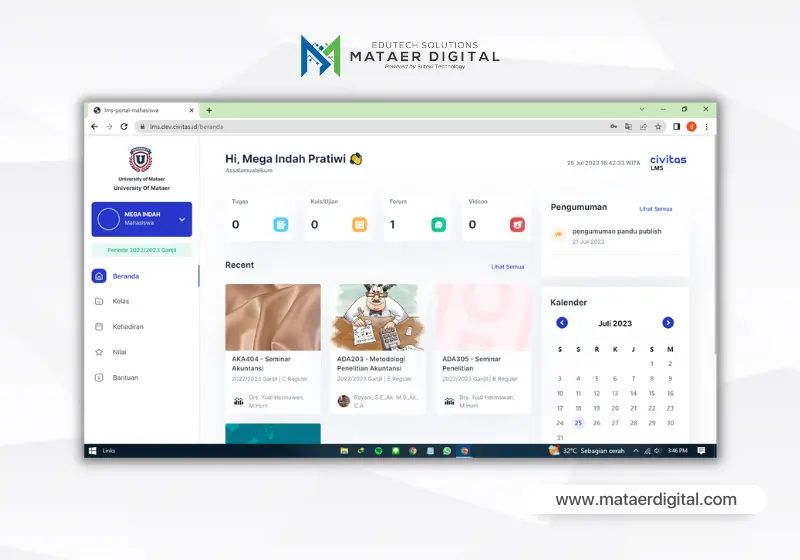
Task: Click the Kehadiran calendar icon
Action: [x=99, y=327]
